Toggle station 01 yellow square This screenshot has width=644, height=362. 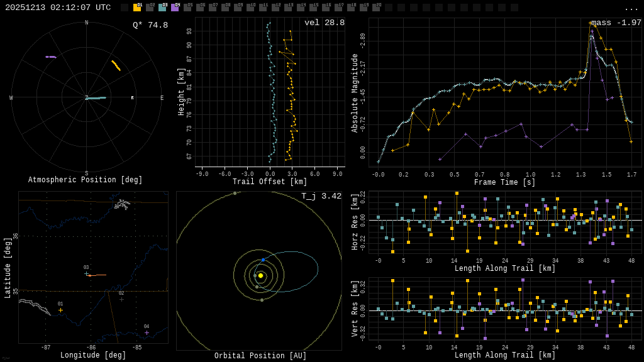[137, 8]
